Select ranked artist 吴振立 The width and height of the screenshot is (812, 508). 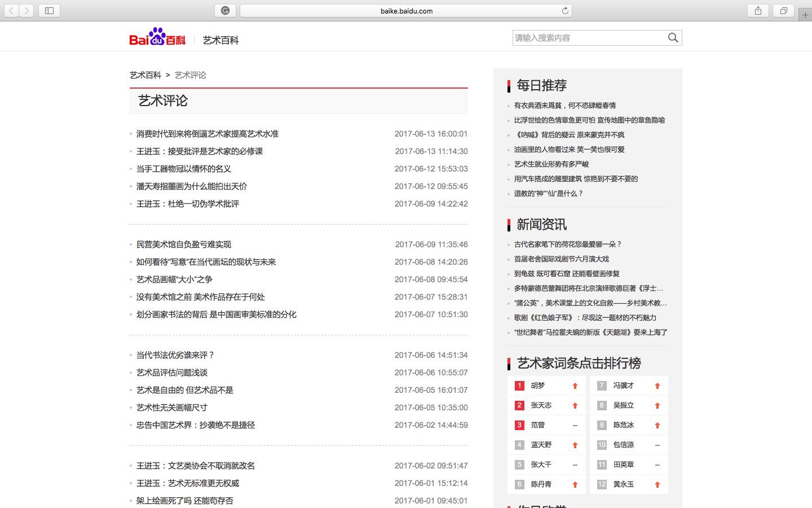point(624,405)
